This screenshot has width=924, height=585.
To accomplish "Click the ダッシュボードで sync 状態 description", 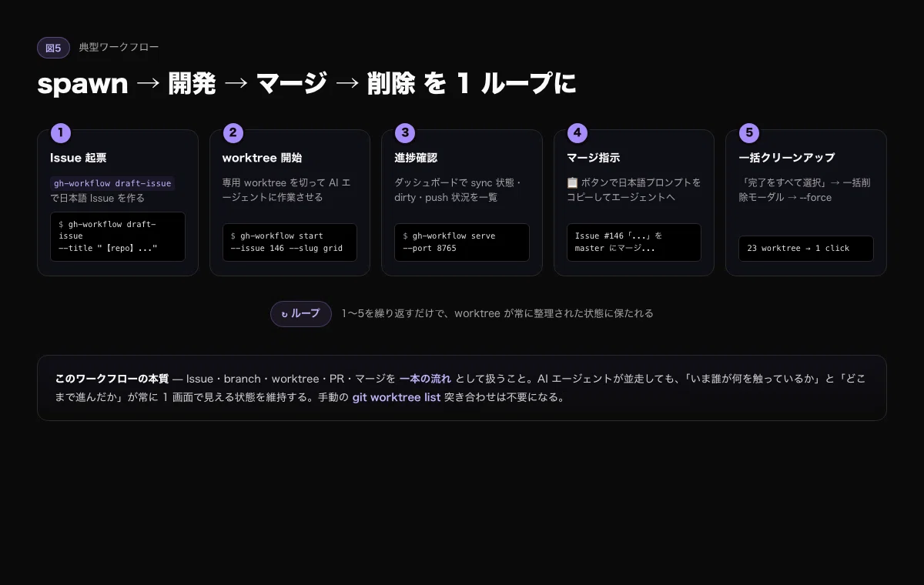I will [458, 190].
